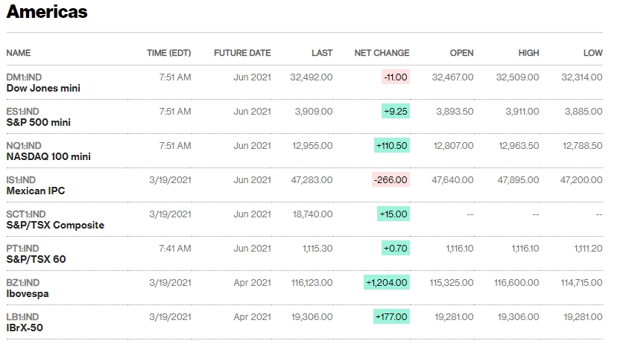This screenshot has height=364, width=638.
Task: Open S&P/TSX Composite futures link
Action: click(55, 225)
